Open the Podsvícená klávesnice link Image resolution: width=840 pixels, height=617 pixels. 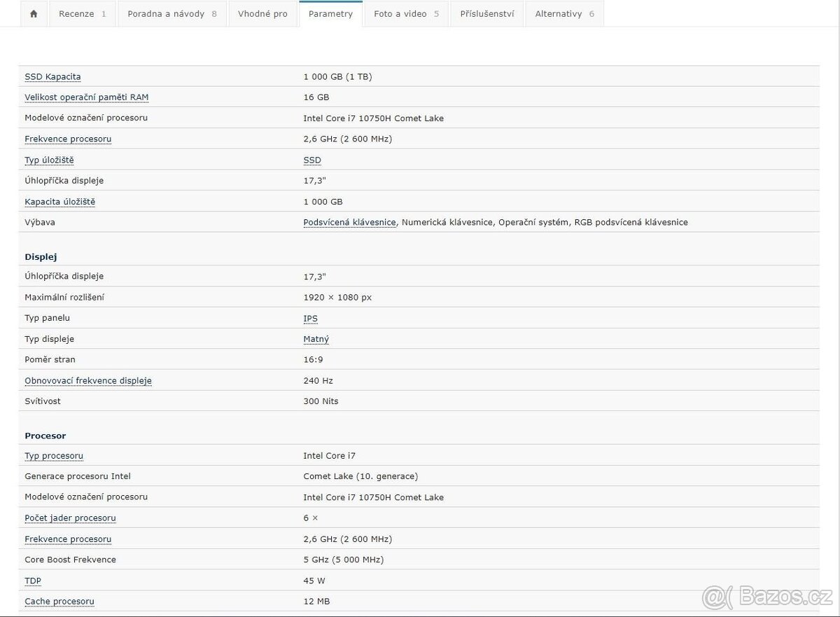point(349,223)
